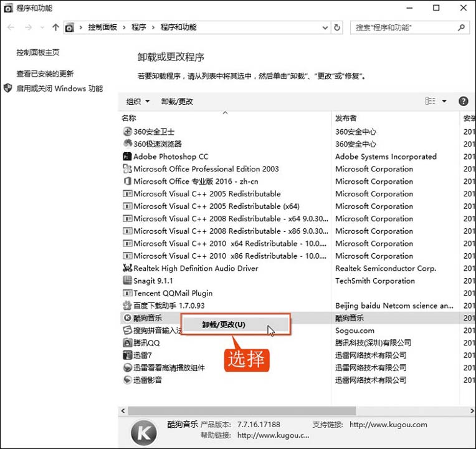Screen dimensions: 476x449
Task: Click the 程序 breadcrumb
Action: (x=139, y=27)
